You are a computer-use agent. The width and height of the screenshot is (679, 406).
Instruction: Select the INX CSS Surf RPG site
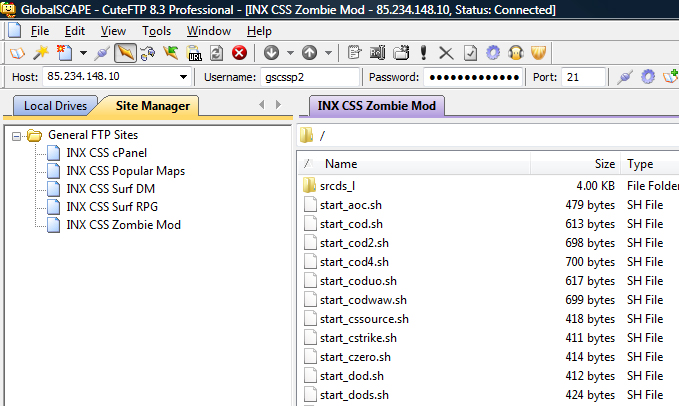tap(112, 207)
